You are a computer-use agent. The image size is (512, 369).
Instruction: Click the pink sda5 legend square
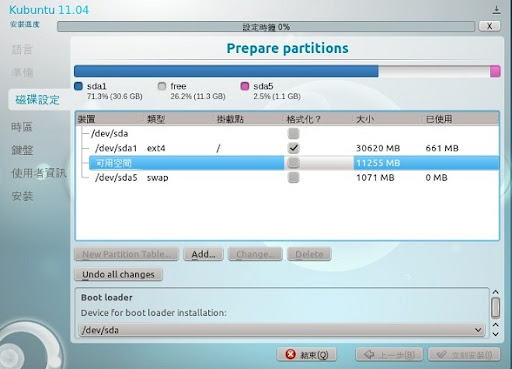(x=245, y=86)
